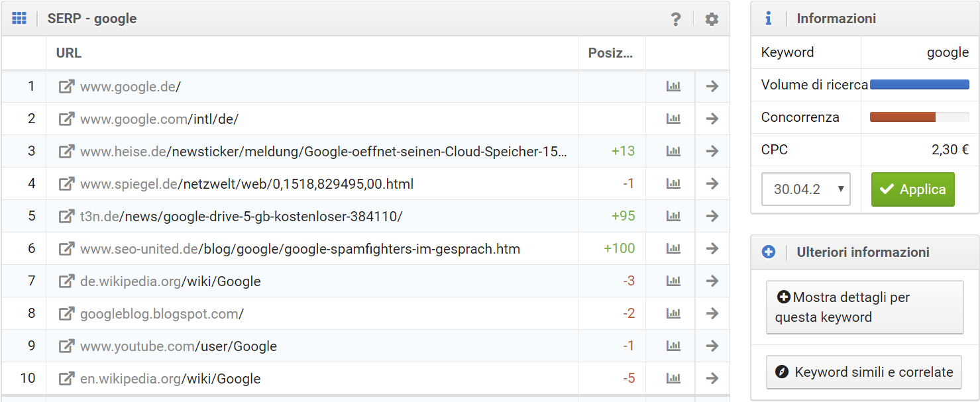Click Mostra dettagli per questa keyword
The width and height of the screenshot is (980, 402).
pyautogui.click(x=865, y=307)
